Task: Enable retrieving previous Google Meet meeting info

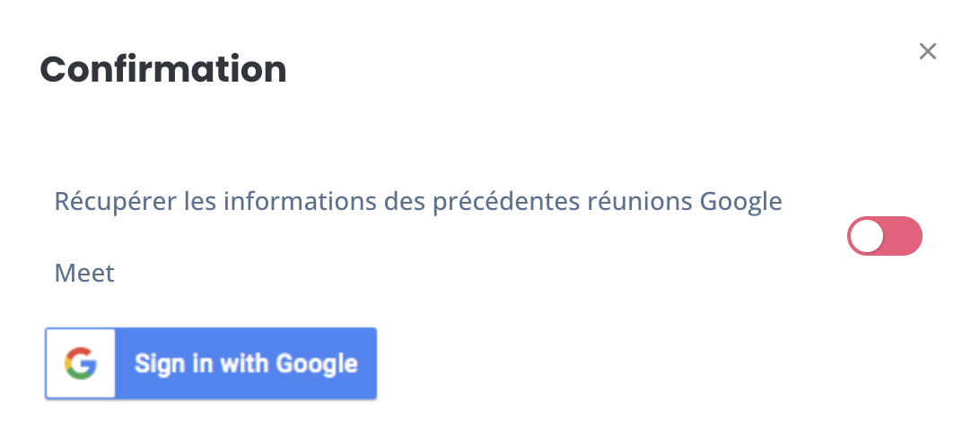Action: [x=884, y=236]
